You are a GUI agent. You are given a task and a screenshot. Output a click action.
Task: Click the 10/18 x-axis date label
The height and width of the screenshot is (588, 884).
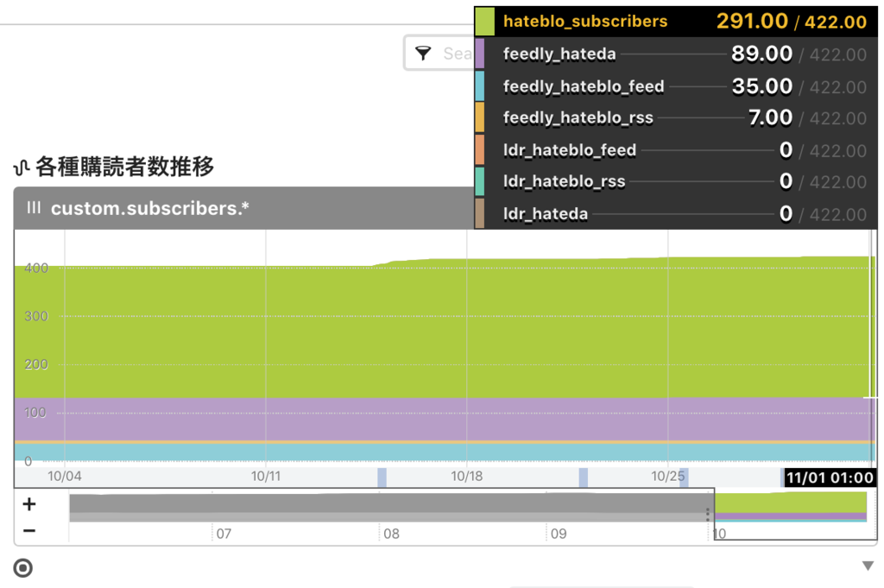tap(467, 477)
